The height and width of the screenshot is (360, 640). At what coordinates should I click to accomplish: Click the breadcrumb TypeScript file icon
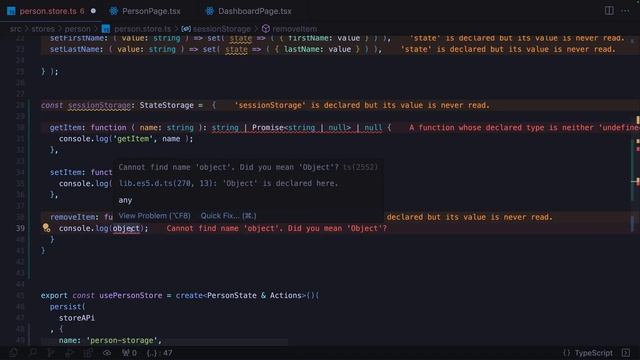[106, 29]
